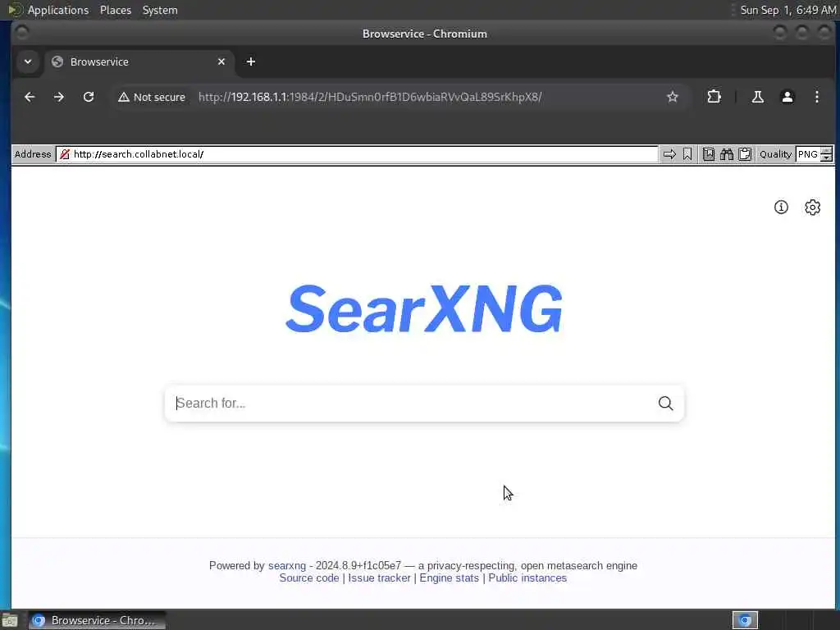Open the Applications menu
Screen dimensions: 840x630
tap(58, 10)
